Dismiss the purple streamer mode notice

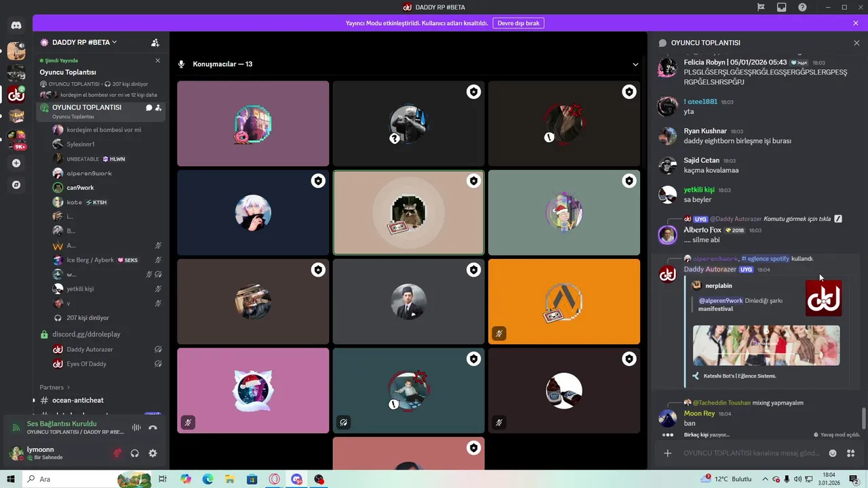(856, 23)
